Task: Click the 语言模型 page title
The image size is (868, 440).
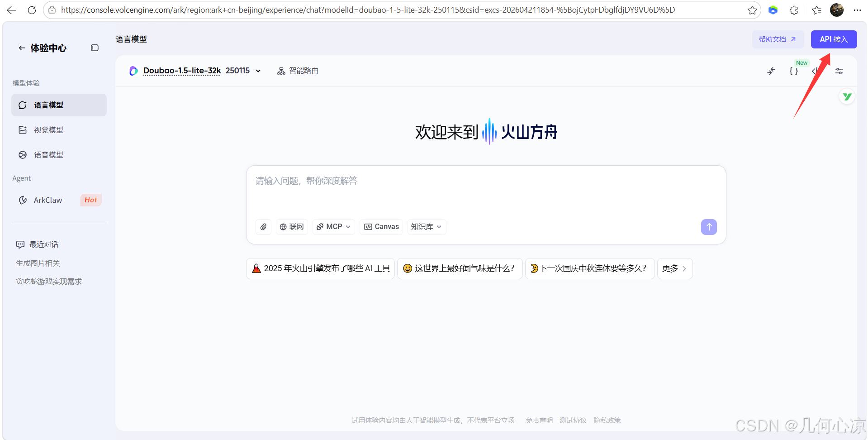Action: [x=131, y=39]
